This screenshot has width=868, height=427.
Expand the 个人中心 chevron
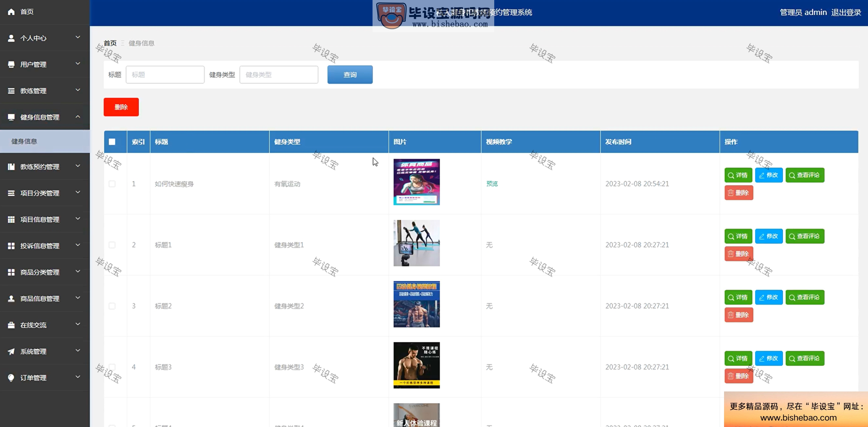(x=78, y=37)
